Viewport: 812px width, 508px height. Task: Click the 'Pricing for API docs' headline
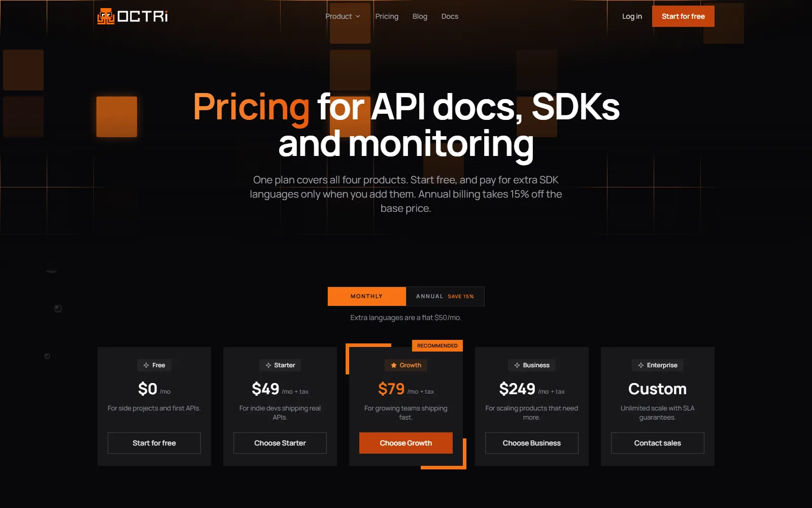click(406, 125)
